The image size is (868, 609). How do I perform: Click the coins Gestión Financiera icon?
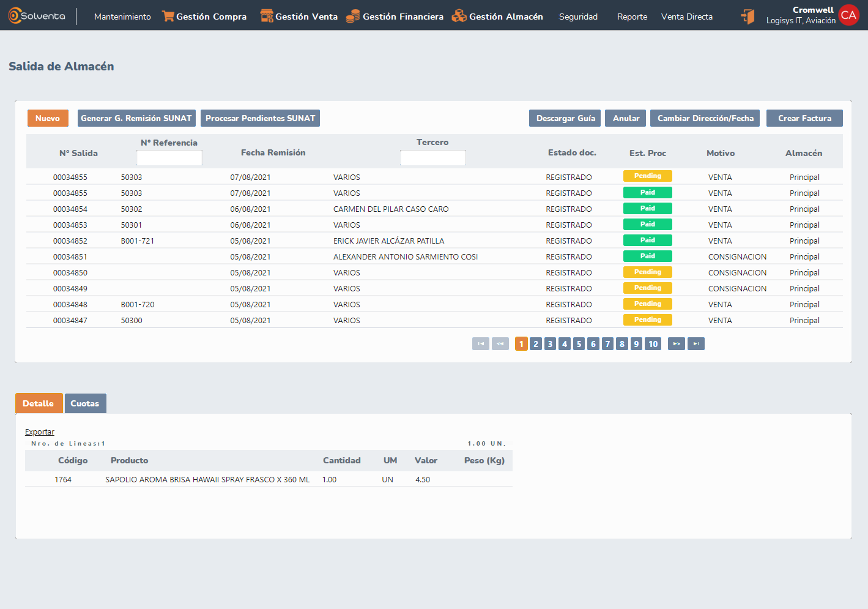(353, 17)
